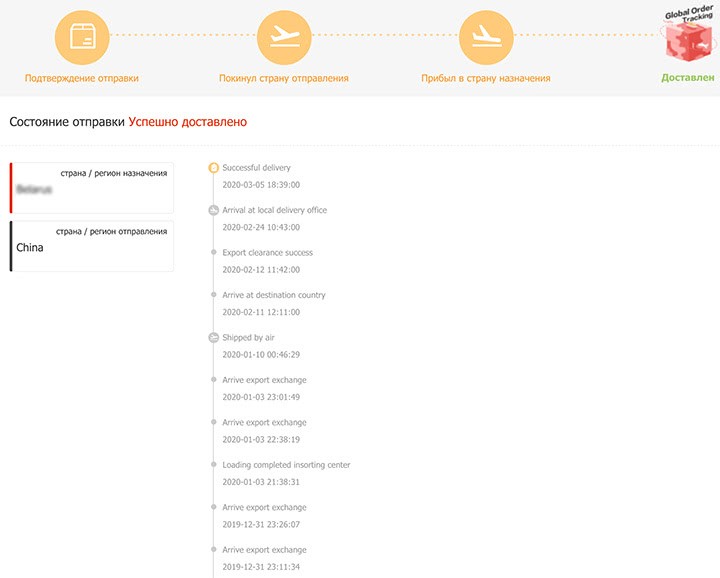720x578 pixels.
Task: Click the plane takeoff departure icon
Action: coord(284,37)
